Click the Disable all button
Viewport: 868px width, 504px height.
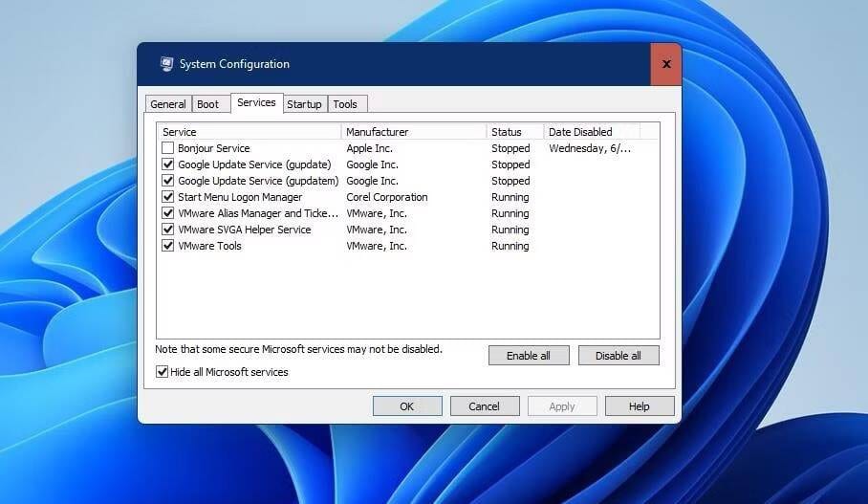[618, 356]
